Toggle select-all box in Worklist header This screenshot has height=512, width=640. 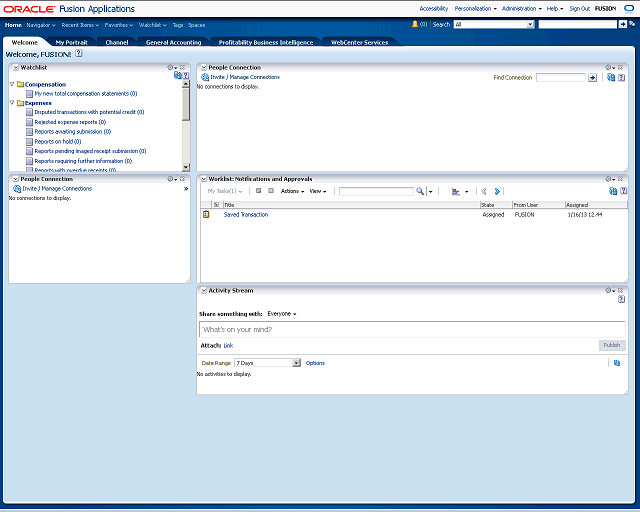[216, 205]
